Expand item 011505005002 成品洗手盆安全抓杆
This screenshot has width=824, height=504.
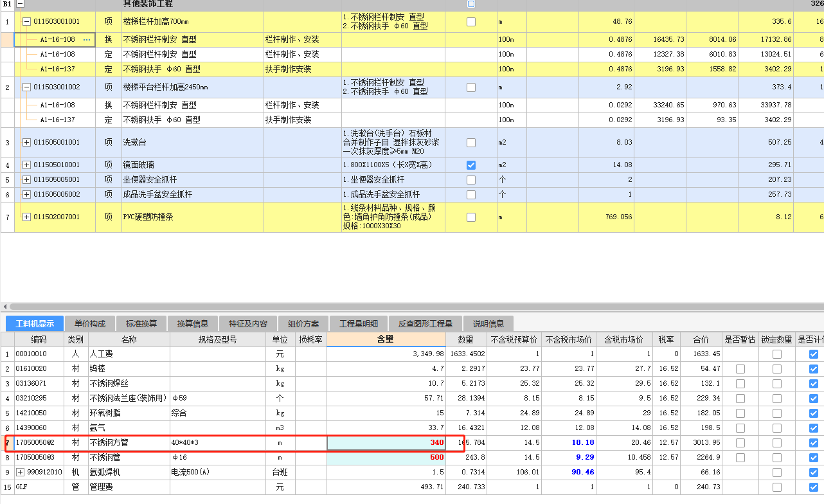pos(26,194)
